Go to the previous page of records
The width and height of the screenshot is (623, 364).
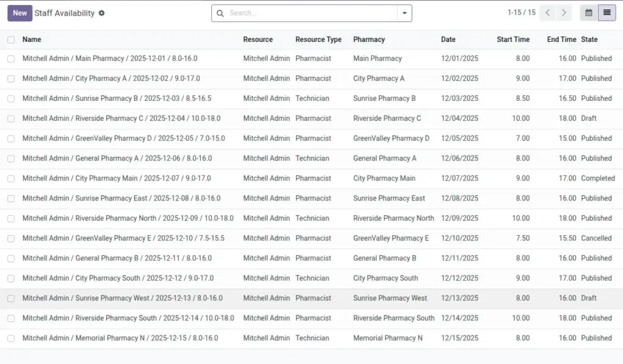(548, 13)
